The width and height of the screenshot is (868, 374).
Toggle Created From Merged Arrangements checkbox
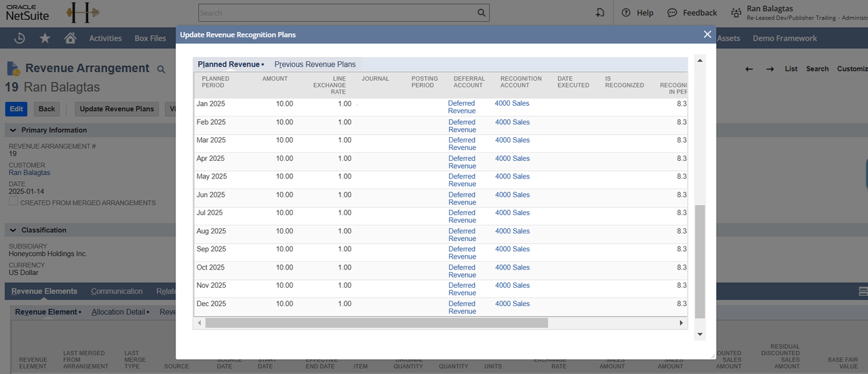[x=14, y=202]
